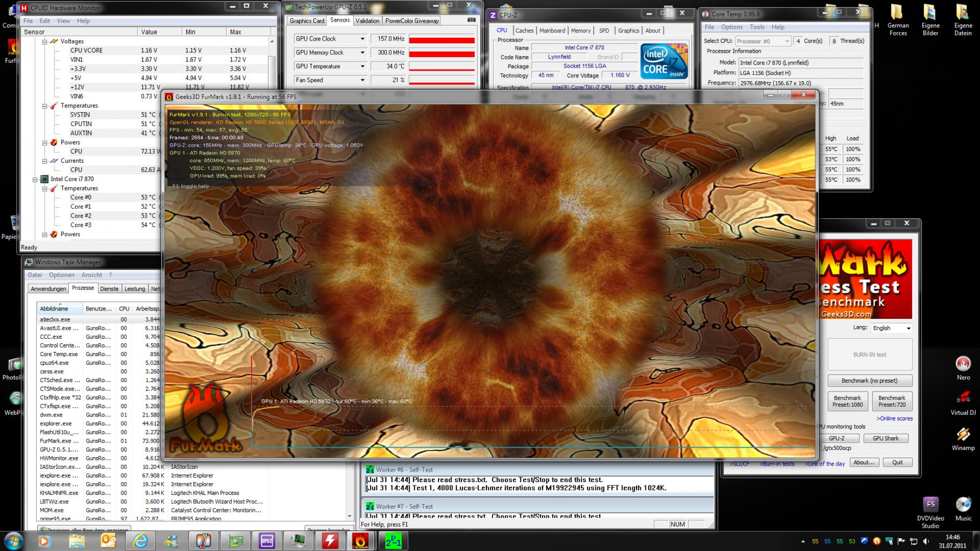Open the Online scores link

pos(894,419)
